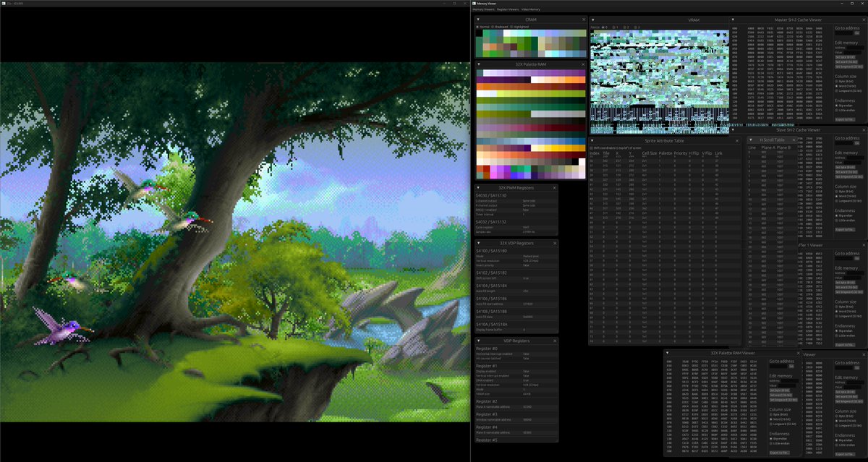Focus Go to address field in 32X Palette RAM Viewer

778,366
